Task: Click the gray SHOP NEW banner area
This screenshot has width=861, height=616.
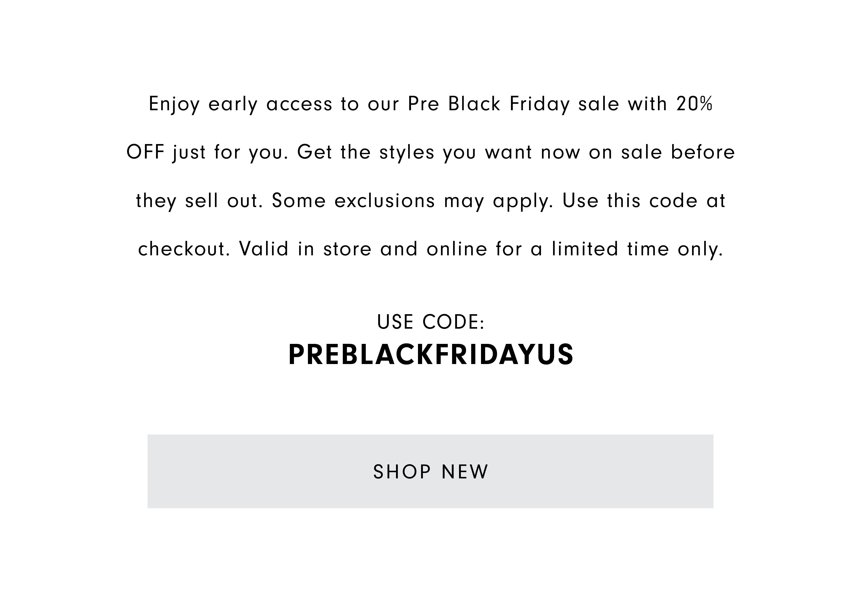Action: [x=430, y=471]
